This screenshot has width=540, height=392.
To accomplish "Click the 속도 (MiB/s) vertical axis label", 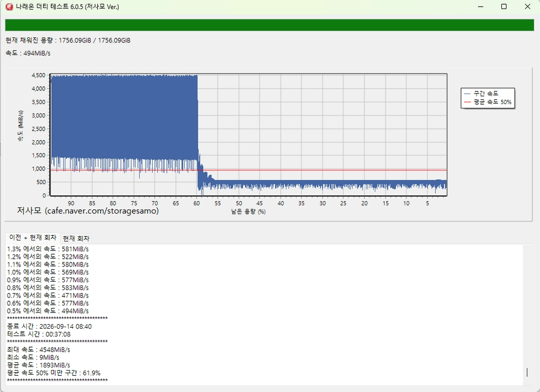I will tap(21, 126).
